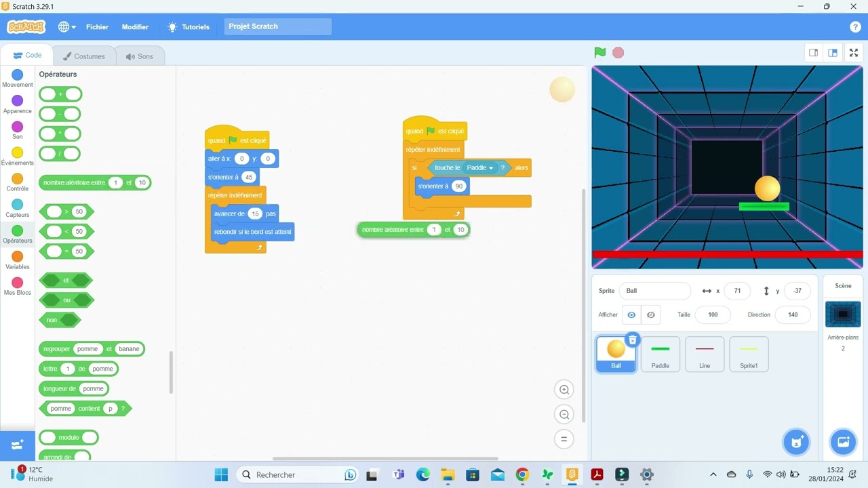
Task: Click the red stop button above stage
Action: [x=618, y=52]
